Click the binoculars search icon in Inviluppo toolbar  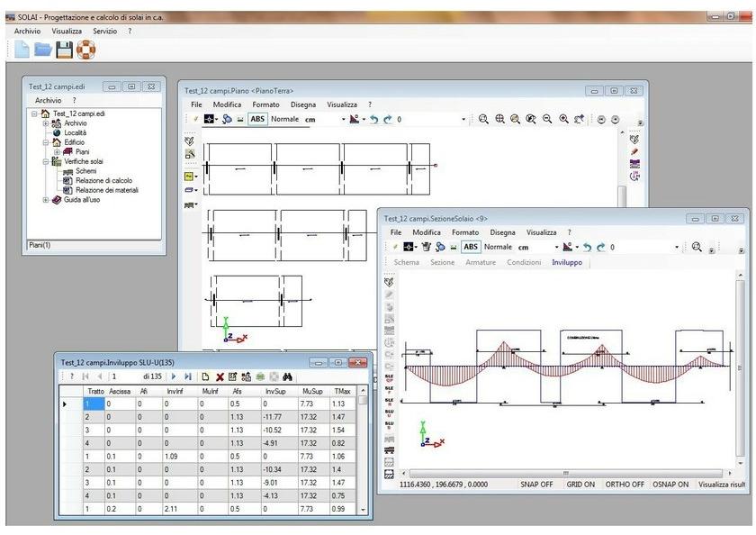point(288,375)
